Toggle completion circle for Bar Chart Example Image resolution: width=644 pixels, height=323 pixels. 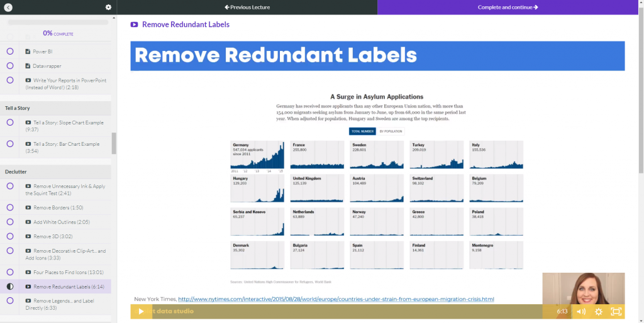click(10, 144)
